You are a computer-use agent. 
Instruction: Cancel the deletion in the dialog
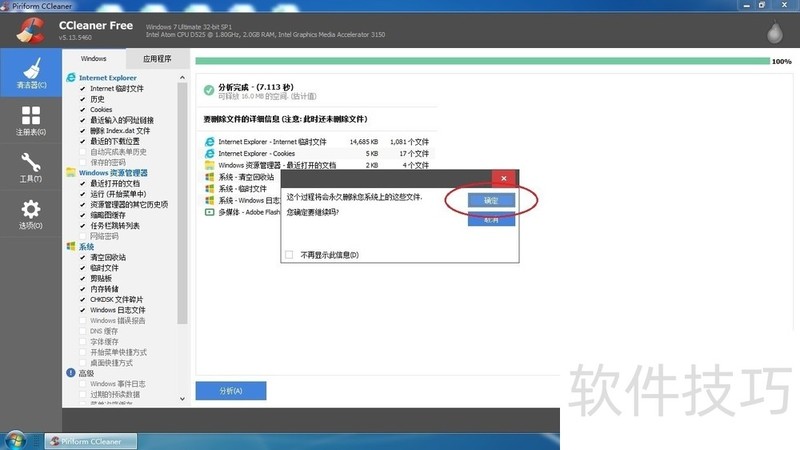click(491, 220)
